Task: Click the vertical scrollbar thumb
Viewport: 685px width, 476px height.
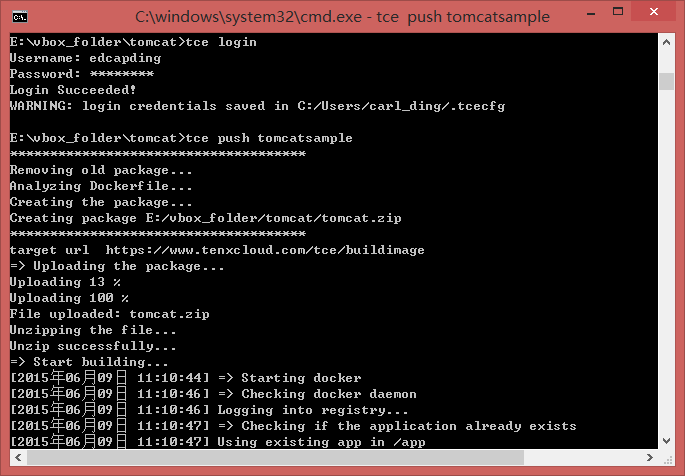Action: click(x=666, y=81)
